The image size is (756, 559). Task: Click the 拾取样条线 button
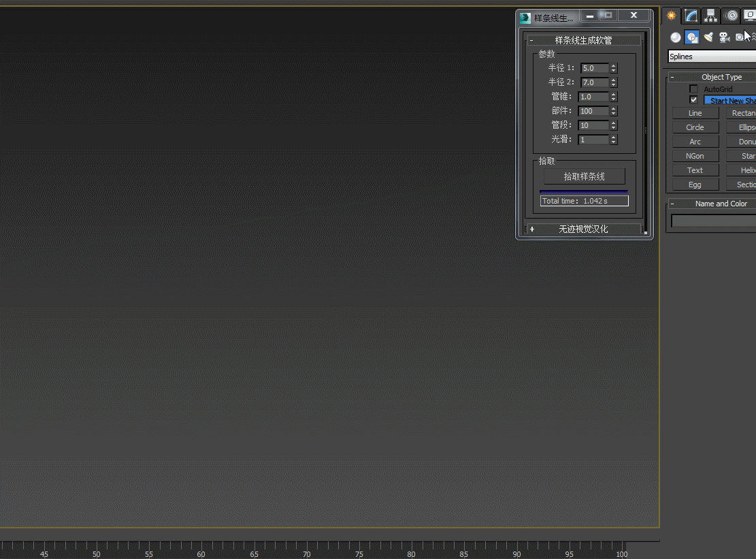pyautogui.click(x=584, y=176)
